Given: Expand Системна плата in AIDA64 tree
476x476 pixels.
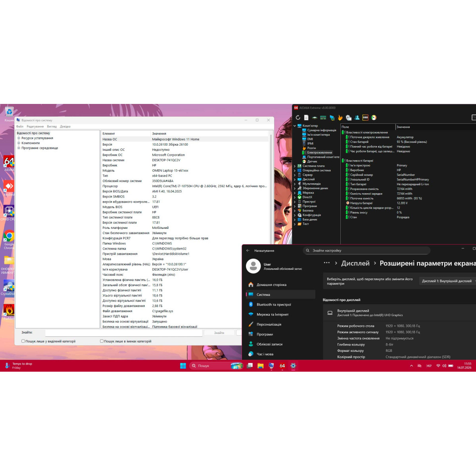Looking at the screenshot, I should pyautogui.click(x=295, y=166).
